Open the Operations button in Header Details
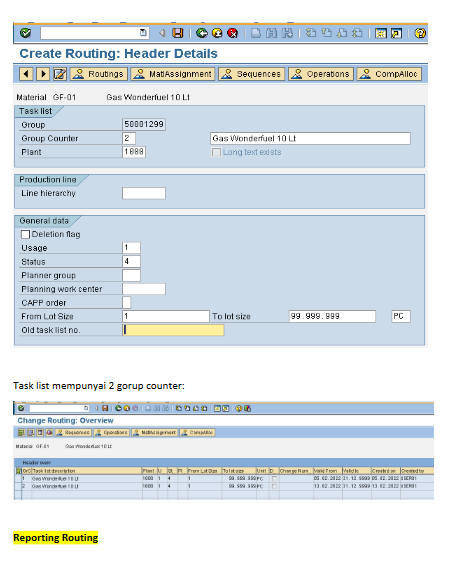 point(321,74)
